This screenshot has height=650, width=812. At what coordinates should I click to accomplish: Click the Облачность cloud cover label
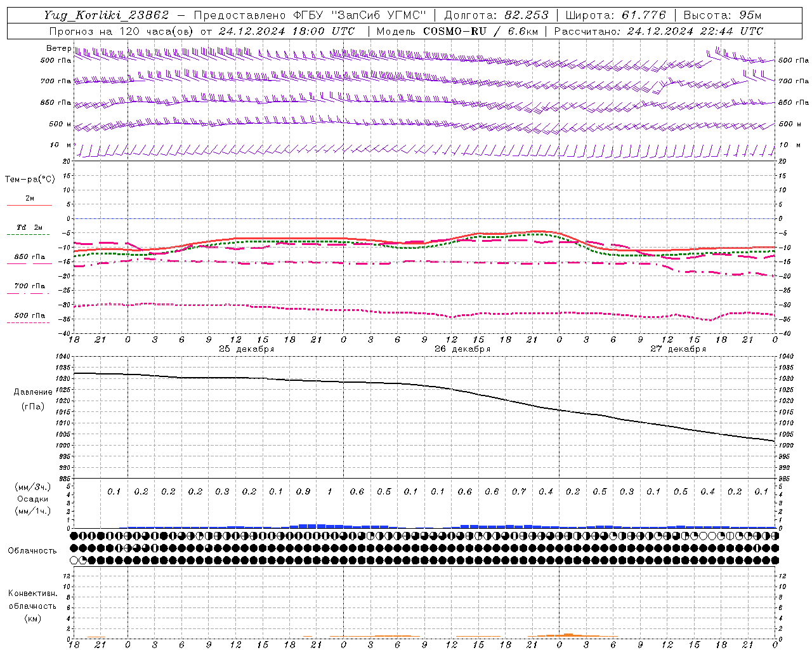(x=32, y=551)
